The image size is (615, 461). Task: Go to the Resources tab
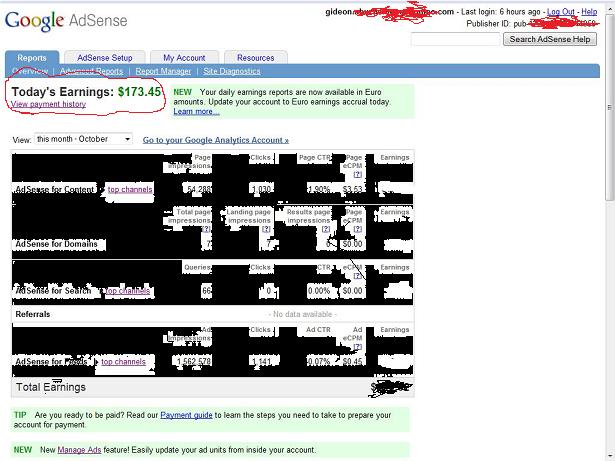(x=256, y=58)
